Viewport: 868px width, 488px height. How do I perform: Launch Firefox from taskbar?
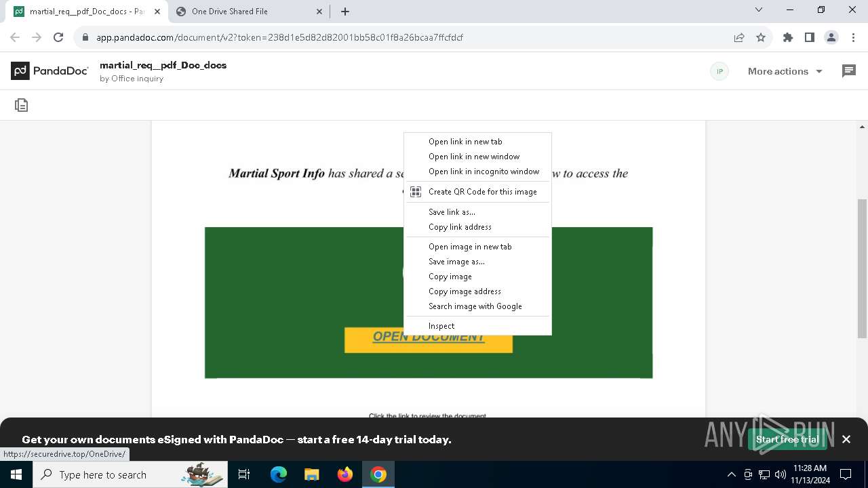tap(345, 474)
